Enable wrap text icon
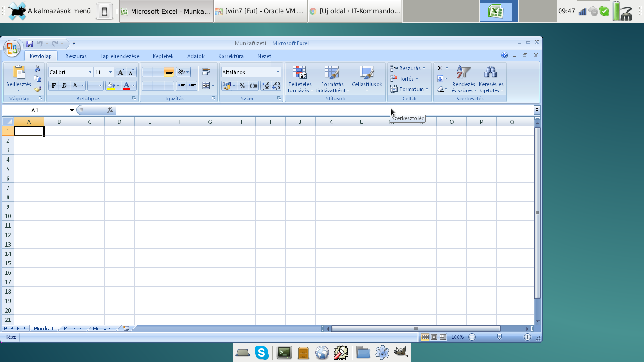 click(206, 72)
